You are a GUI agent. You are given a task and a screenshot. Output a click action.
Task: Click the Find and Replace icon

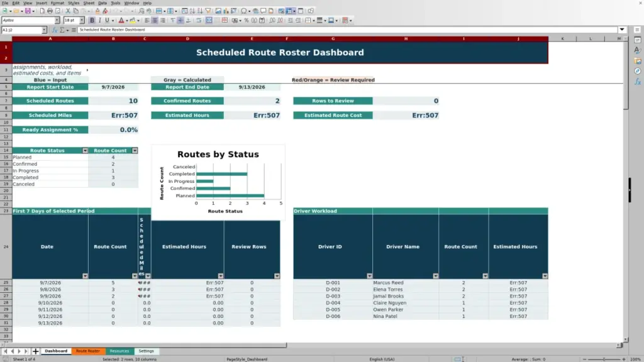tap(142, 11)
